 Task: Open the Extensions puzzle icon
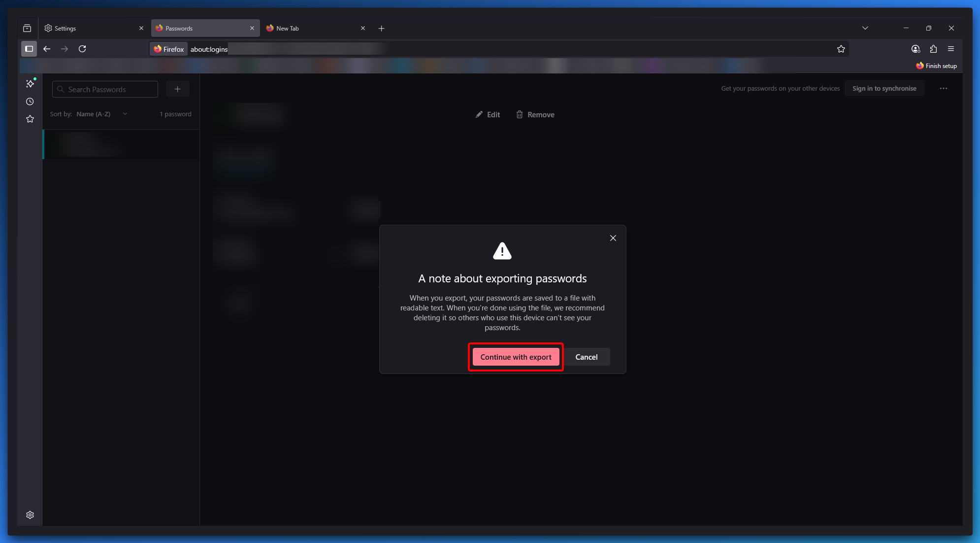pos(933,49)
